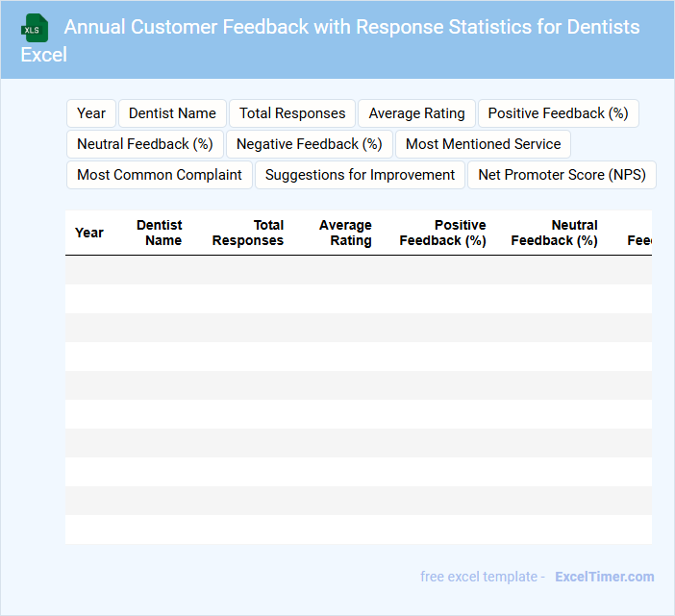Select the Most Common Complaint tag
This screenshot has height=616, width=675.
160,175
